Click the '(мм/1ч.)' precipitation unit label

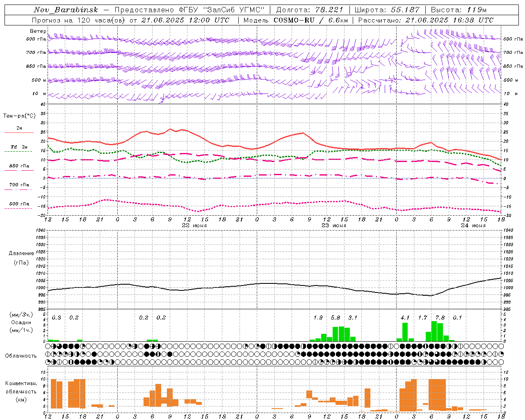coord(21,330)
